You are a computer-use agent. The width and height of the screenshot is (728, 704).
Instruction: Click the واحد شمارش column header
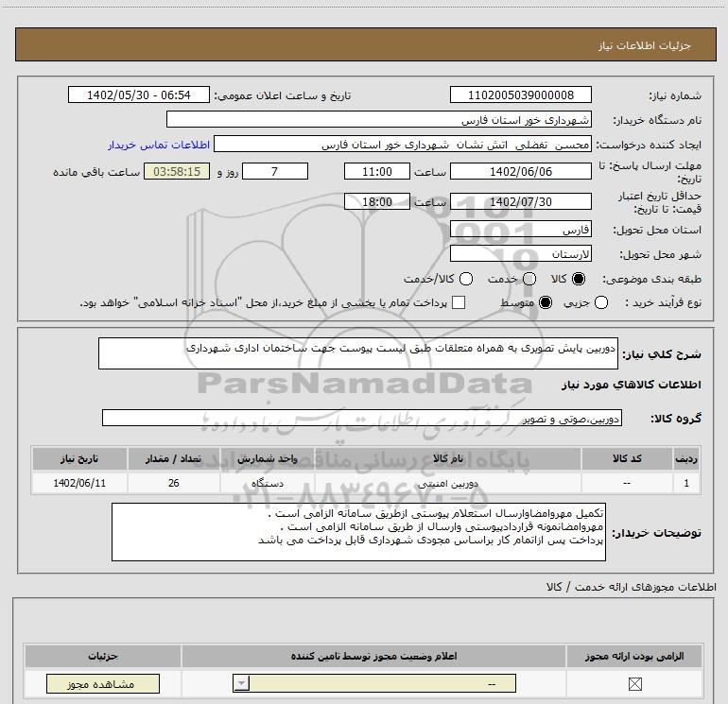pyautogui.click(x=268, y=458)
